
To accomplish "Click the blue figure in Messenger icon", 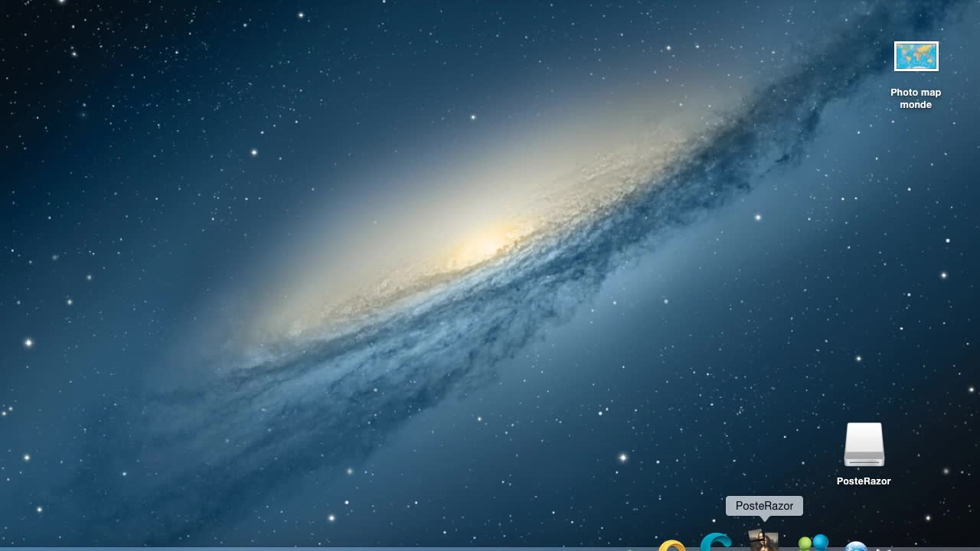I will (820, 542).
